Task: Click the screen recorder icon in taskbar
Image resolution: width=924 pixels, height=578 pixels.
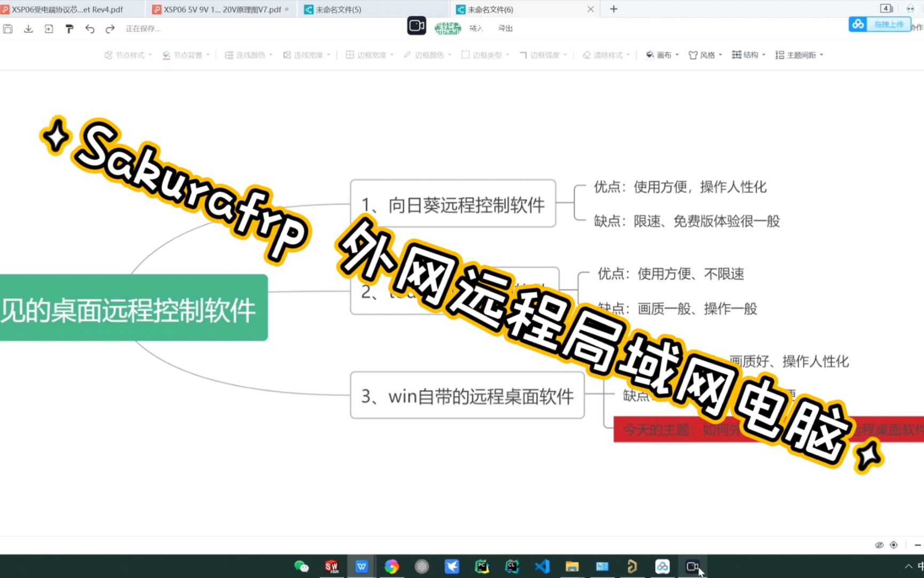Action: click(x=692, y=566)
